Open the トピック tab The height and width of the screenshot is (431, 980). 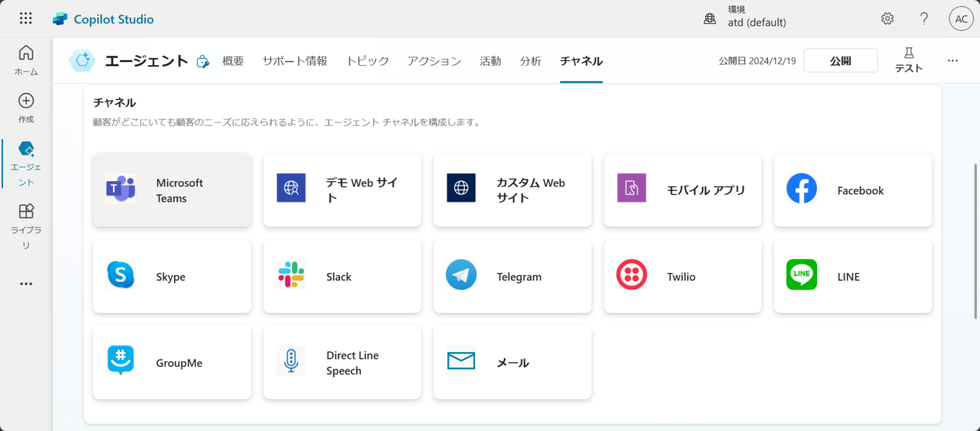(x=367, y=61)
